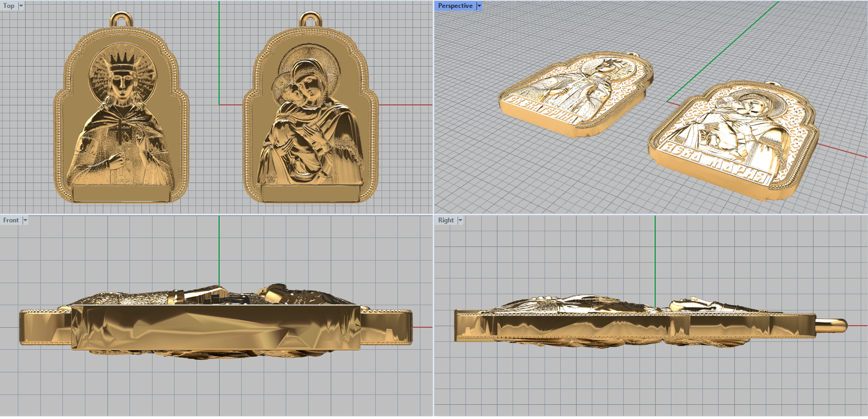Click the Right viewport dropdown arrow
Screen dimensions: 868x419
tap(460, 220)
